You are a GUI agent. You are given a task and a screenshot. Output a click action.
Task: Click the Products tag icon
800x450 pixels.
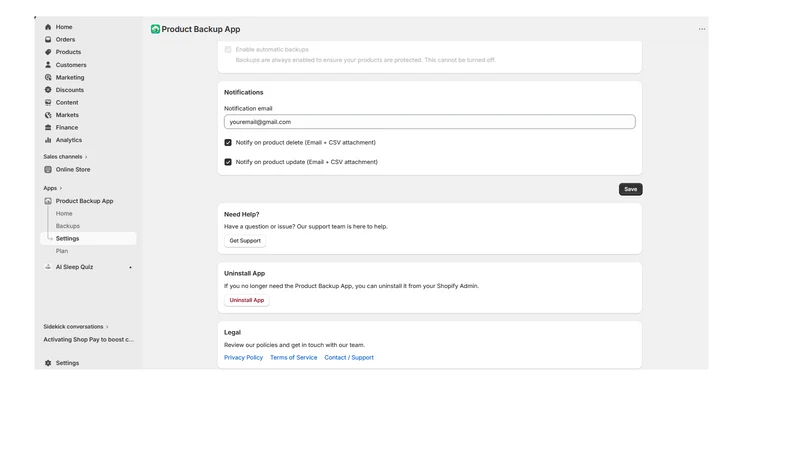48,52
